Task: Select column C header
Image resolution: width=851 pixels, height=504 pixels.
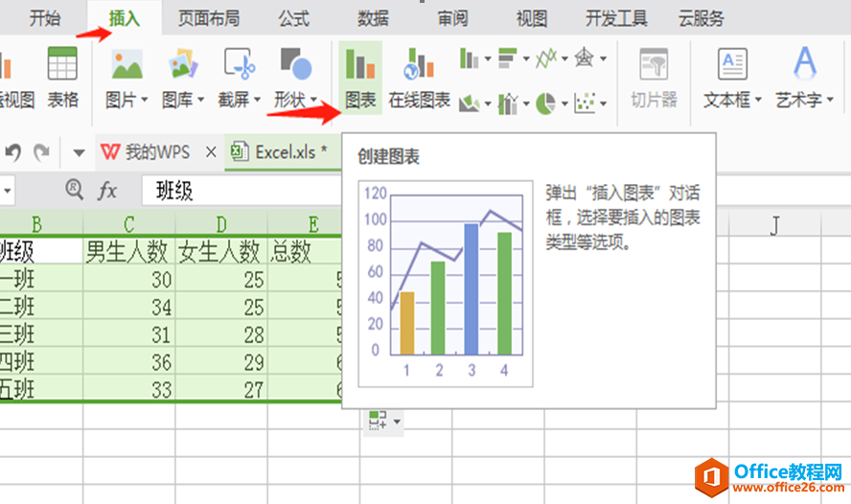Action: point(129,223)
